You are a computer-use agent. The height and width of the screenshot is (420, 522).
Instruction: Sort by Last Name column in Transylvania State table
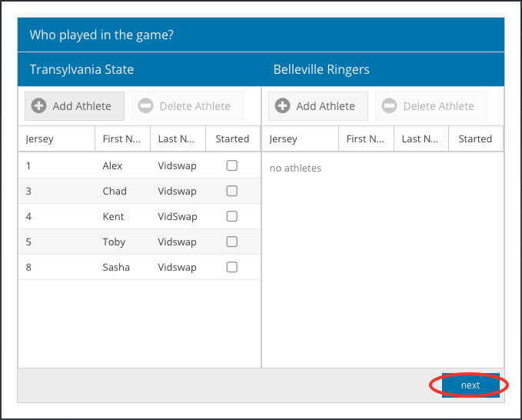tap(178, 139)
